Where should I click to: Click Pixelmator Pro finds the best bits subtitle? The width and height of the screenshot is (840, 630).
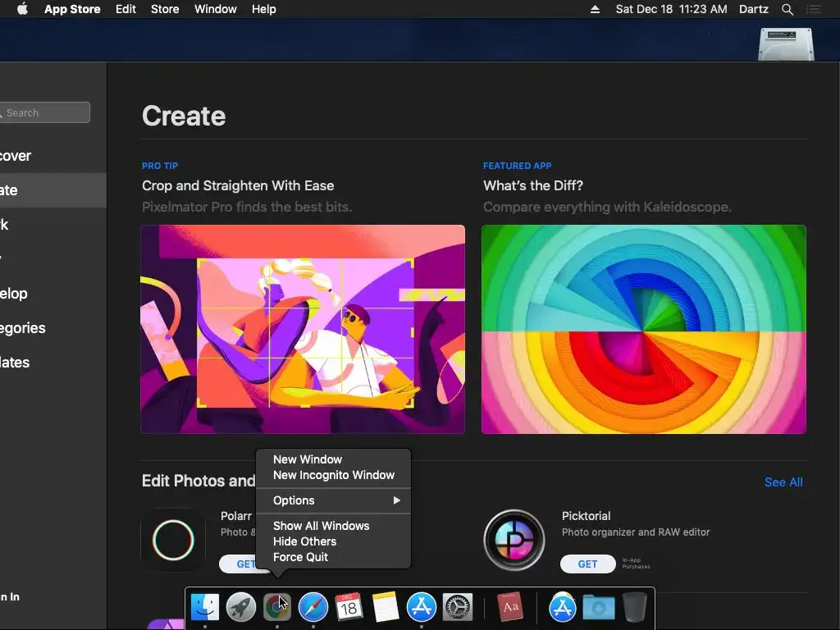tap(247, 207)
